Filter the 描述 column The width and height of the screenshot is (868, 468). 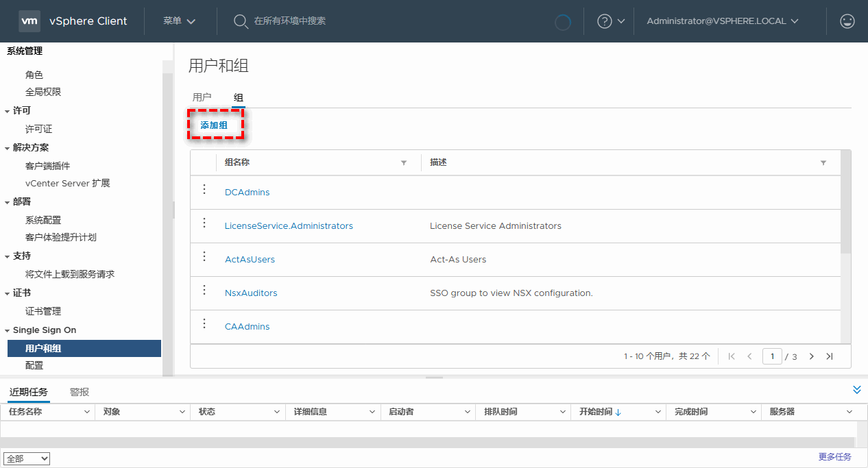[823, 163]
